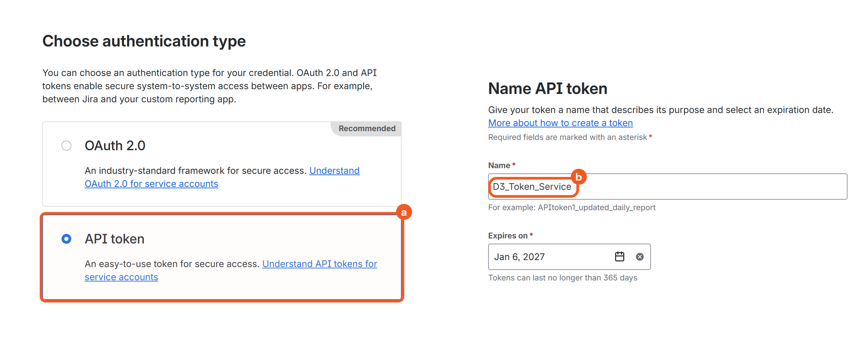
Task: Click the Name API token heading
Action: pyautogui.click(x=547, y=88)
